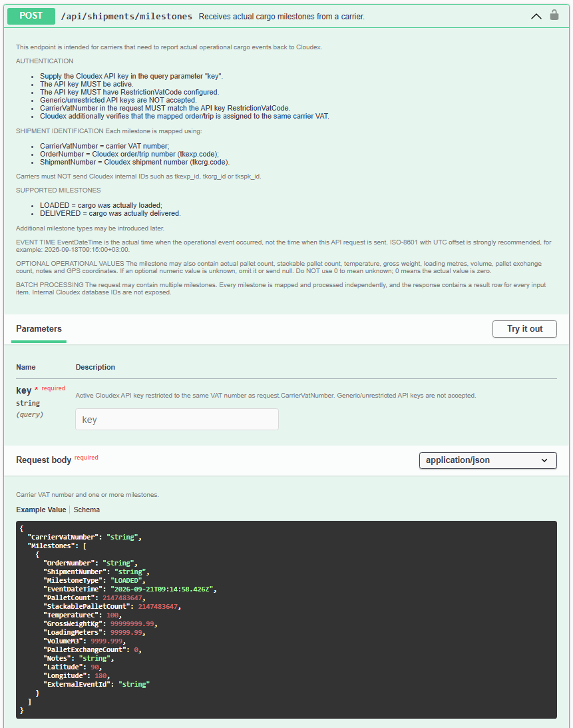Click the "OrderNumber = Cloudex order/trip number" bullet
The height and width of the screenshot is (728, 573).
point(130,154)
